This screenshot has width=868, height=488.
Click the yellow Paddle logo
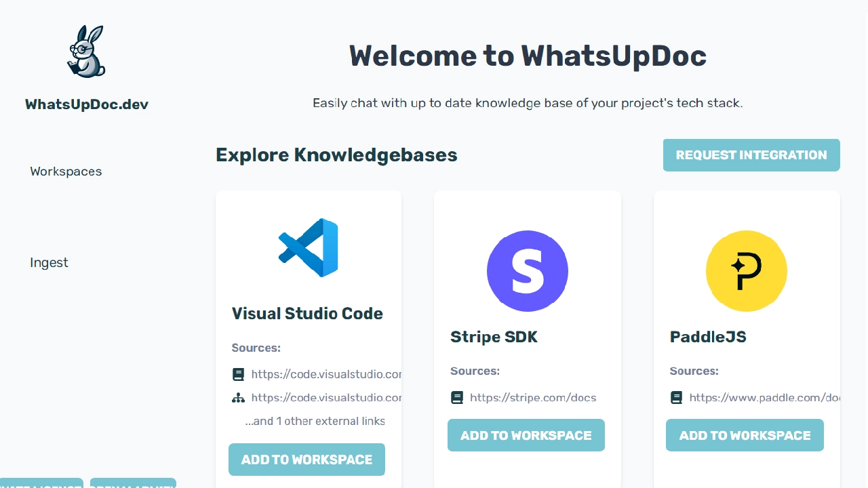746,271
